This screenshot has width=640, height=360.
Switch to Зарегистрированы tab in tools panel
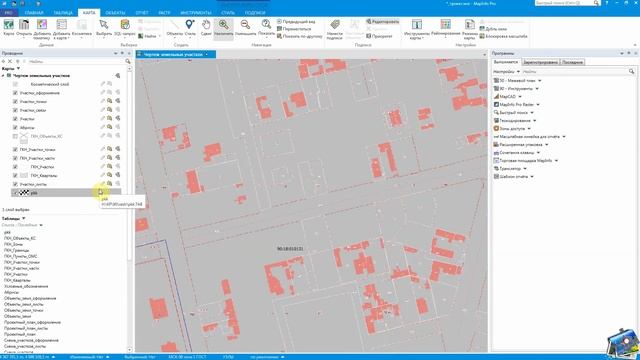tap(540, 62)
